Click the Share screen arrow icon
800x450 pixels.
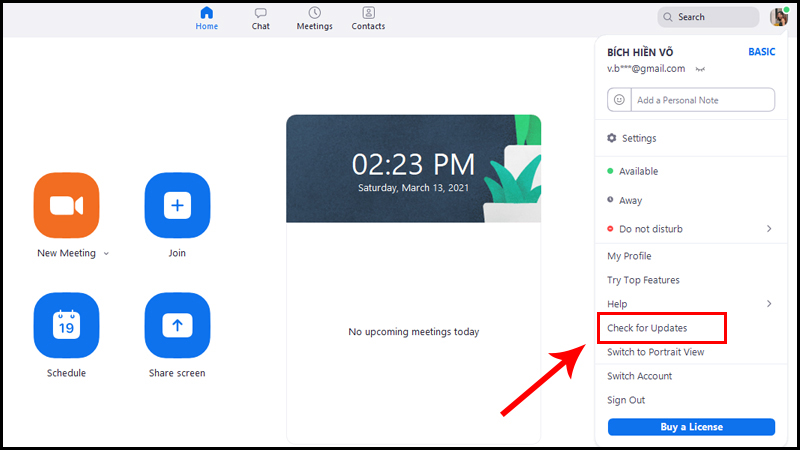tap(177, 325)
